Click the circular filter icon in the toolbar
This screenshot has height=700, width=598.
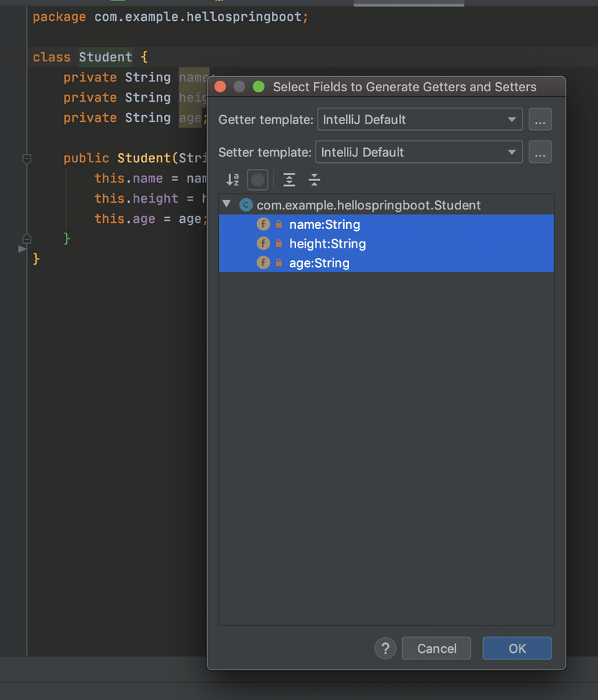tap(257, 179)
